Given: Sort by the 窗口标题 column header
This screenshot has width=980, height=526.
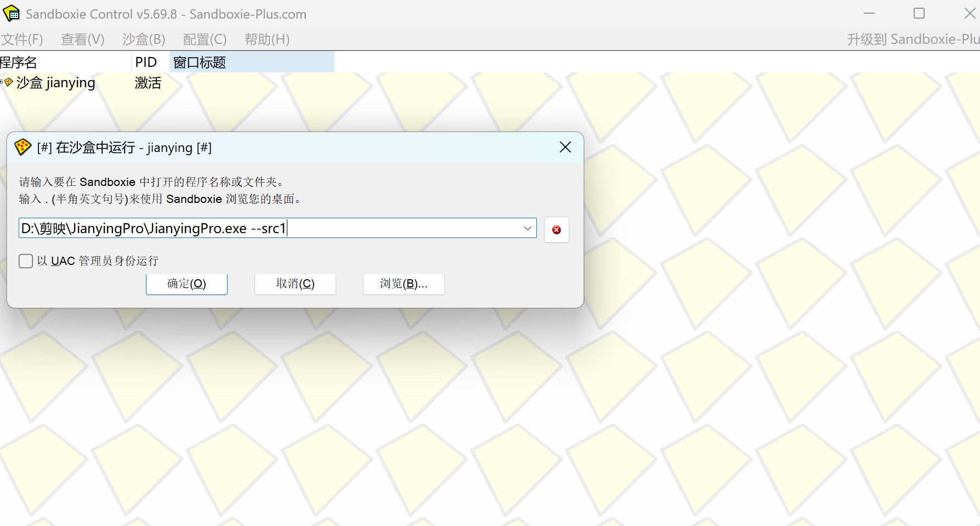Looking at the screenshot, I should pos(252,62).
